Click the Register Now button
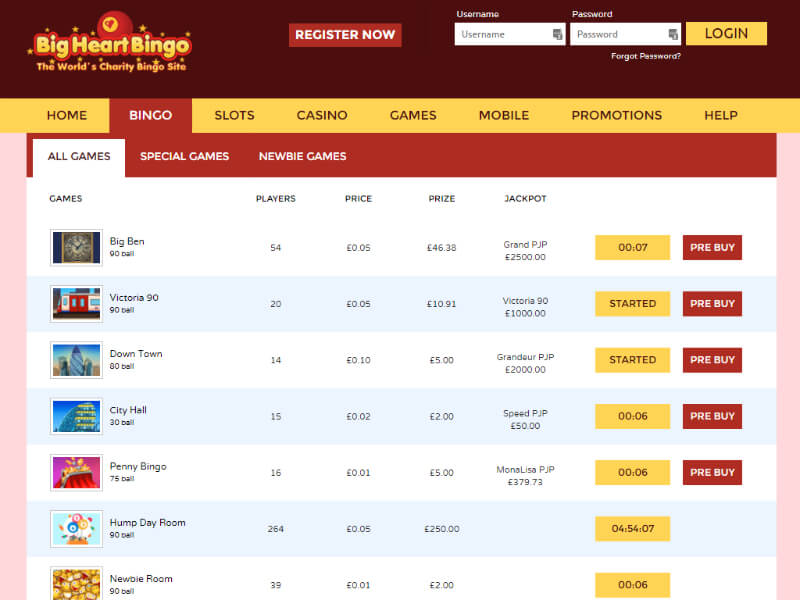The width and height of the screenshot is (800, 600). click(345, 35)
